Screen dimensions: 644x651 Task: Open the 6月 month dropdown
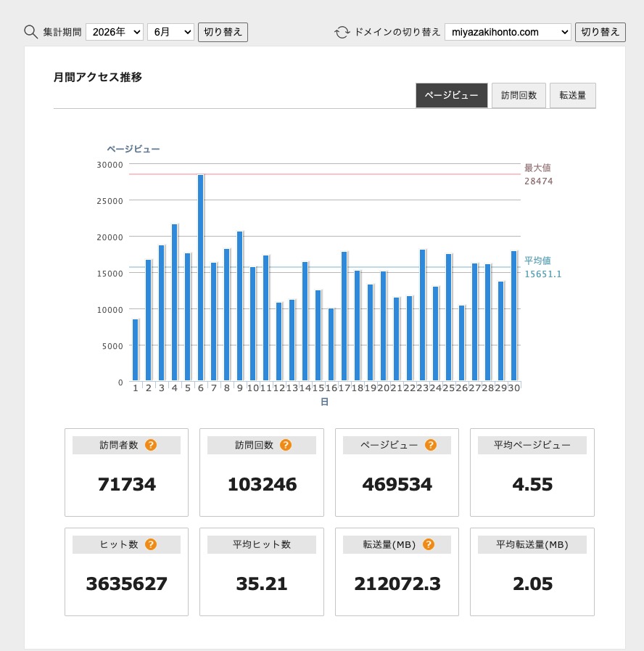170,32
